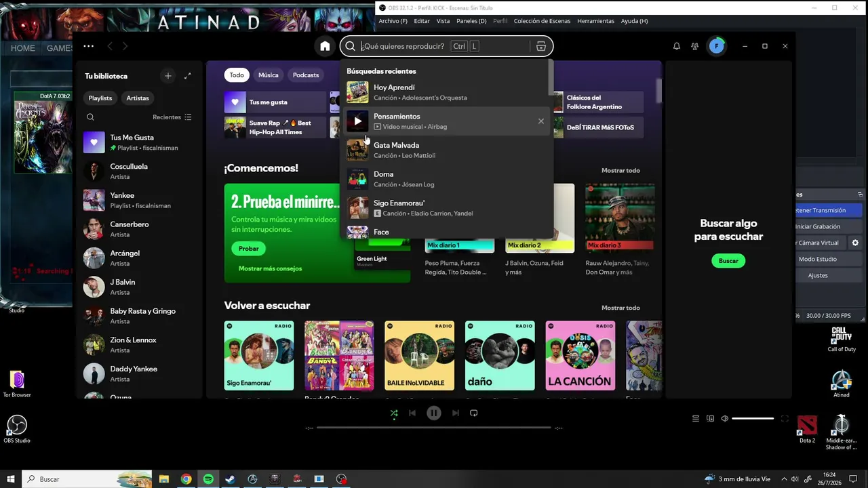Open the connect to device icon

(710, 419)
